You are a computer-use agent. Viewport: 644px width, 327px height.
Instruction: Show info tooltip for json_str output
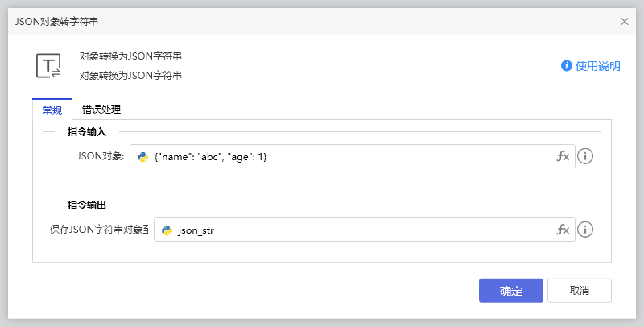tap(585, 230)
